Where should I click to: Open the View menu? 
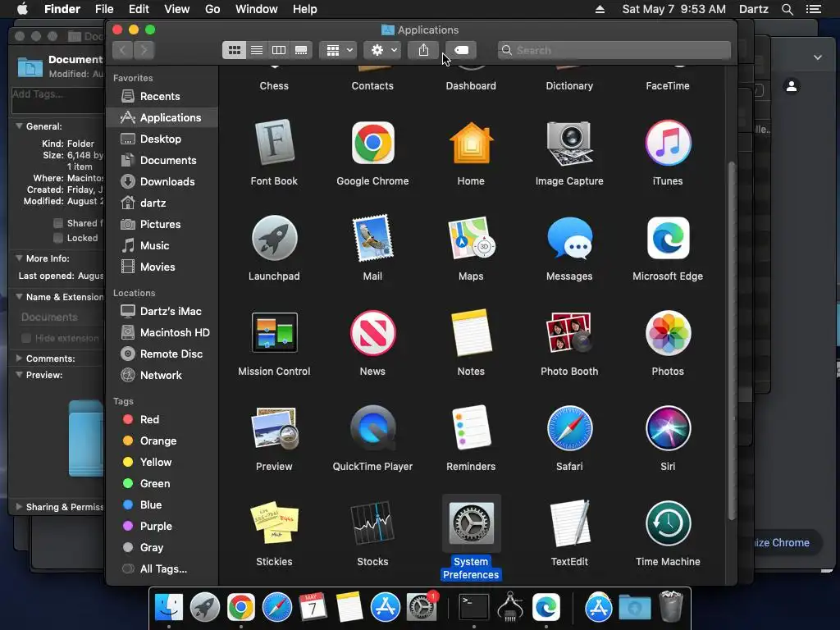(x=177, y=9)
